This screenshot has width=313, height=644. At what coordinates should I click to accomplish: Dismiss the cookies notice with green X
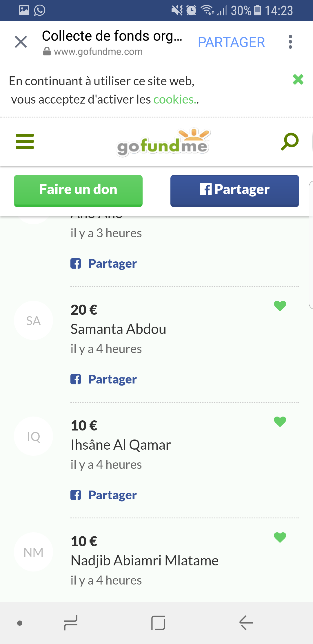(x=298, y=79)
